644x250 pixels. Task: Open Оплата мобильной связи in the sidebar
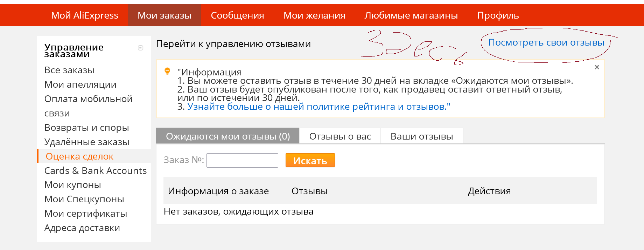pyautogui.click(x=89, y=106)
